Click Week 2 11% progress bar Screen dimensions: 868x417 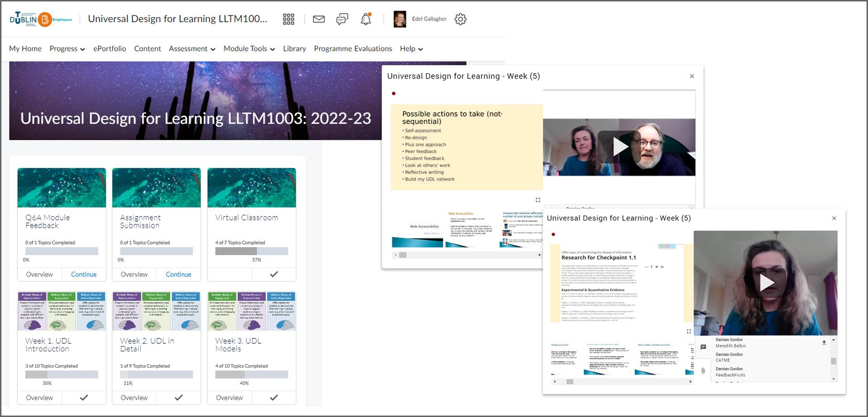[156, 374]
